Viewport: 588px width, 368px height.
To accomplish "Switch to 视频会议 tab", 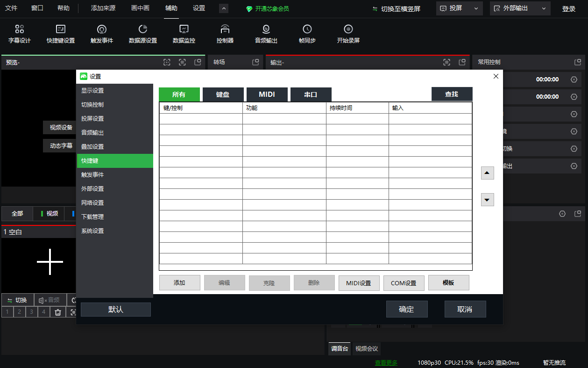I will pos(367,349).
